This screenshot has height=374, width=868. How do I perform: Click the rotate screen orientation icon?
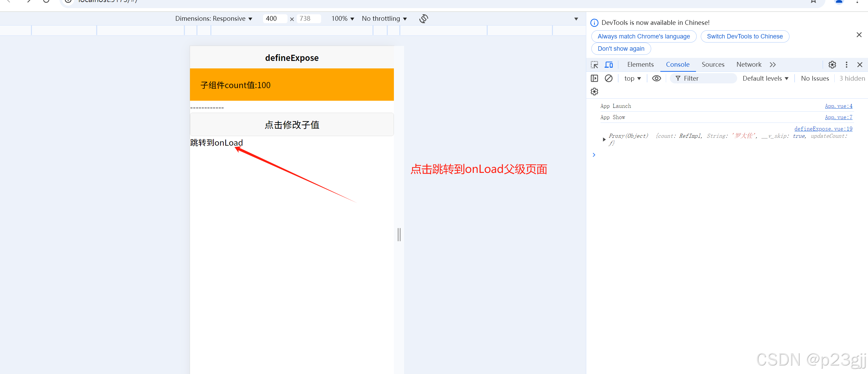click(423, 19)
